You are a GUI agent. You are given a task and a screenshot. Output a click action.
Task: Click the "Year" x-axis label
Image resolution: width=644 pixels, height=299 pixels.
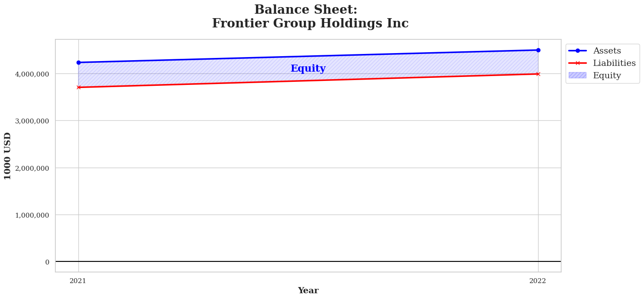click(x=308, y=291)
